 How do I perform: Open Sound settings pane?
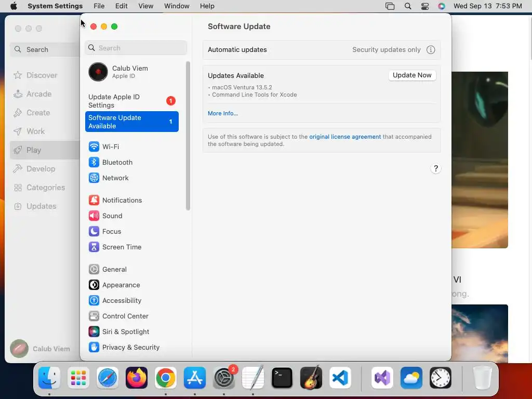point(131,216)
